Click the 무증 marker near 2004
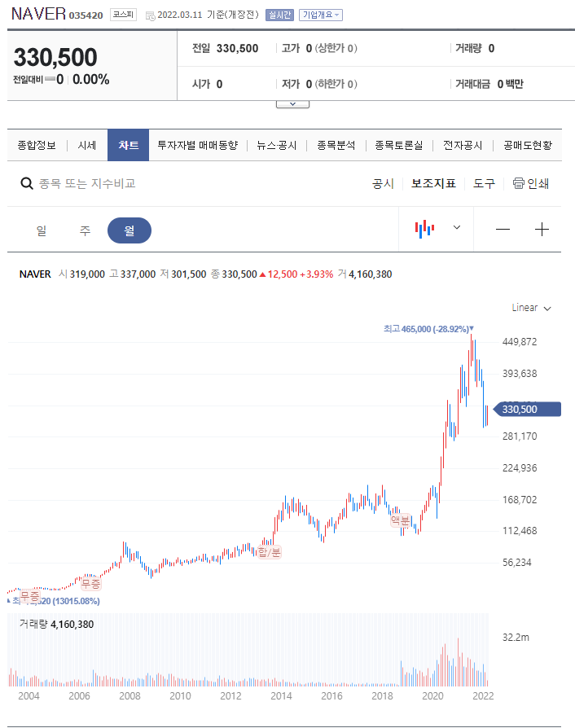The height and width of the screenshot is (728, 575). pos(30,595)
